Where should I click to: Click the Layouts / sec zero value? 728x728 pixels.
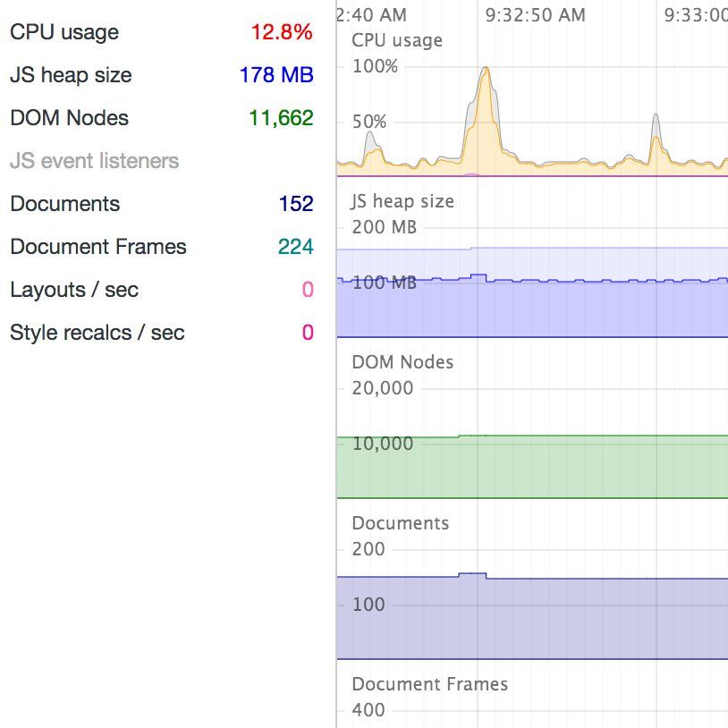click(308, 290)
